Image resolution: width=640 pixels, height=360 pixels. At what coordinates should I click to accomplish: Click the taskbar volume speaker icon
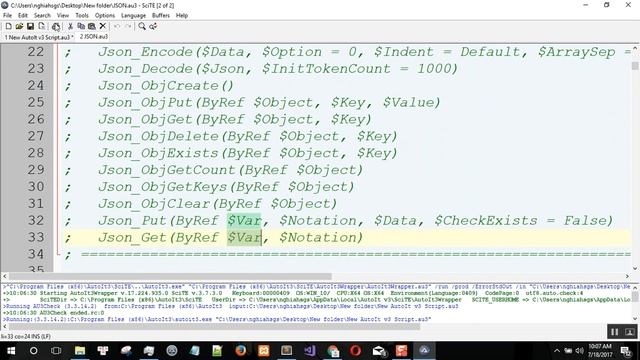click(580, 351)
